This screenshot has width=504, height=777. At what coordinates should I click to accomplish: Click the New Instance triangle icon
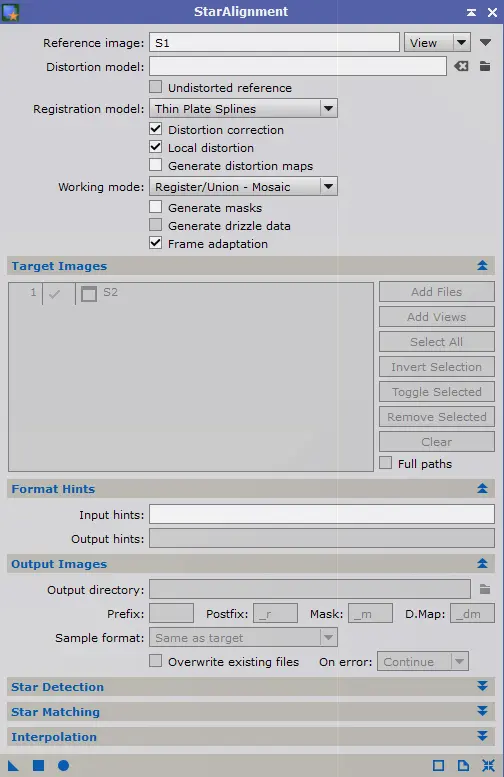point(13,766)
